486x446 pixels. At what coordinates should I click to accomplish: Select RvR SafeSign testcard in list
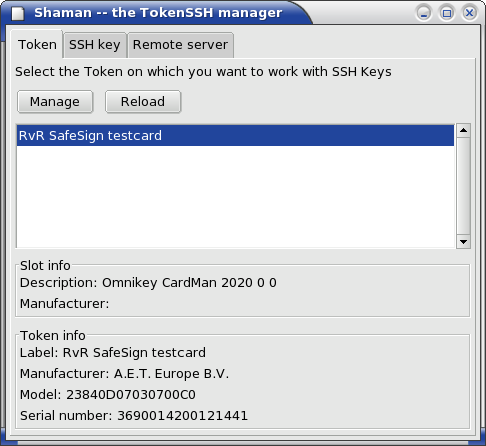point(235,136)
